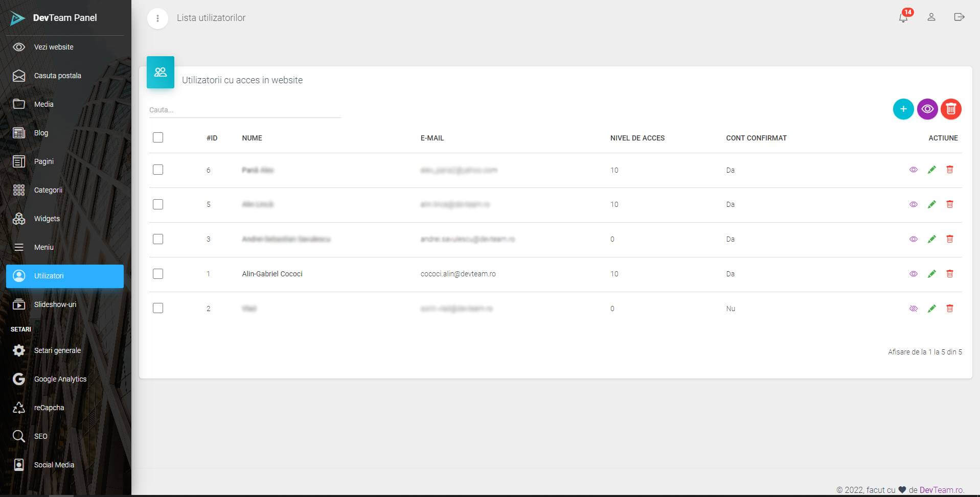This screenshot has height=497, width=980.
Task: Toggle visibility eye for user ID 3
Action: tap(913, 239)
